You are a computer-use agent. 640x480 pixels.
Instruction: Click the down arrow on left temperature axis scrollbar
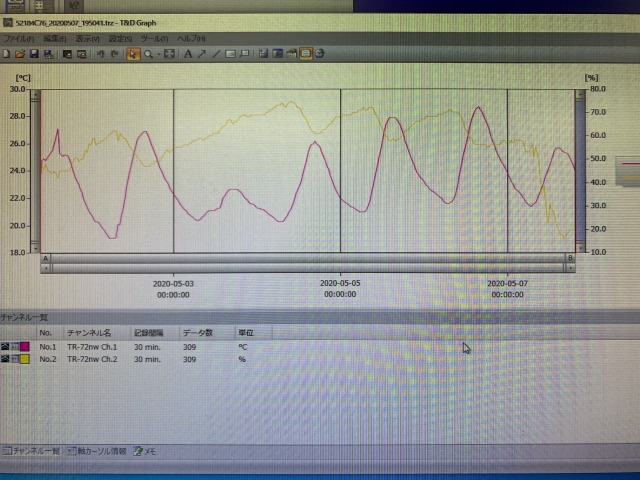(35, 247)
